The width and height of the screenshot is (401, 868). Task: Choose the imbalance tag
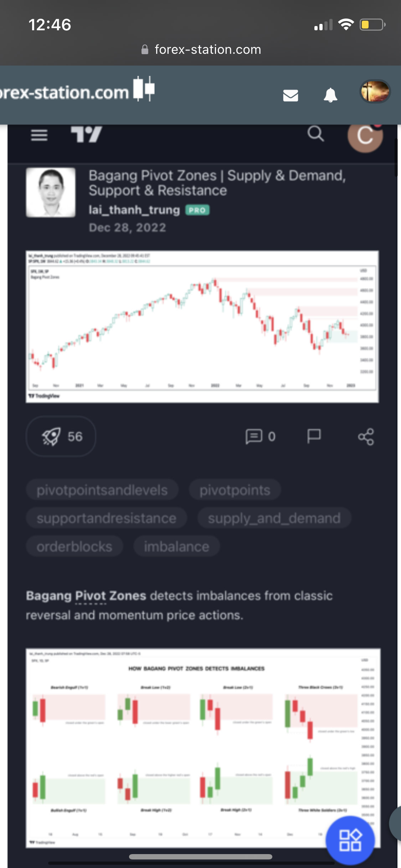(176, 547)
